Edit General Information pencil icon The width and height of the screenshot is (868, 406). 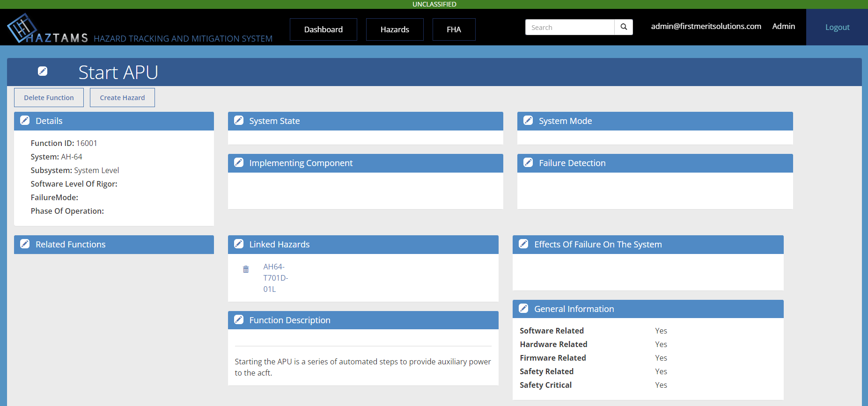524,308
